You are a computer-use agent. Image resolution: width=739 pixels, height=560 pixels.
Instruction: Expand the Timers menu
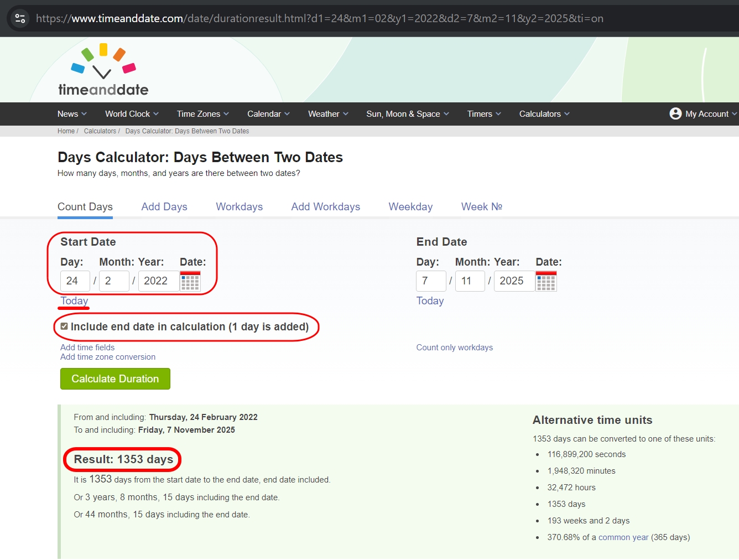[x=484, y=114]
